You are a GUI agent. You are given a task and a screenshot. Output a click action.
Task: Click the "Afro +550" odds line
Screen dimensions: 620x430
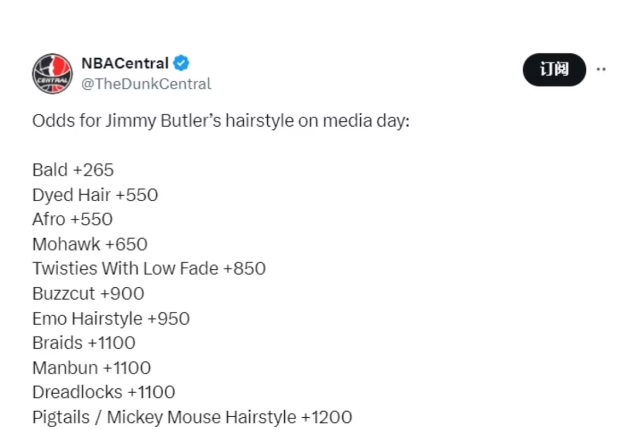pyautogui.click(x=72, y=219)
